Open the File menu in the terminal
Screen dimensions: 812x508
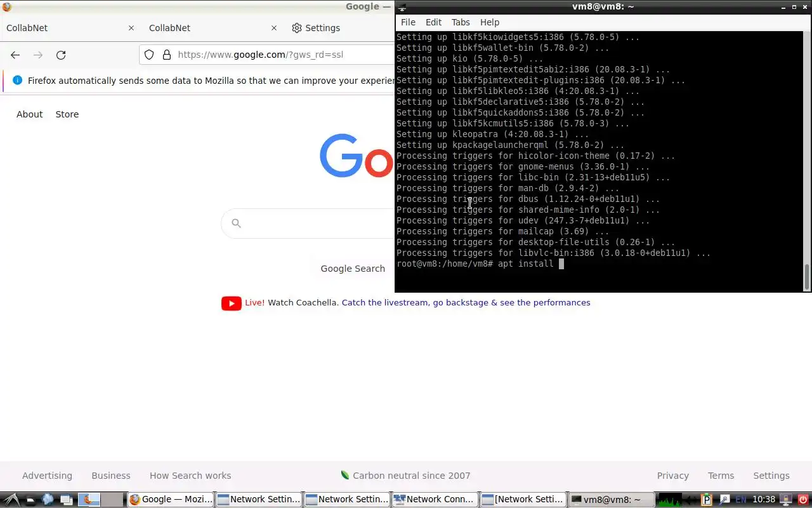point(408,22)
